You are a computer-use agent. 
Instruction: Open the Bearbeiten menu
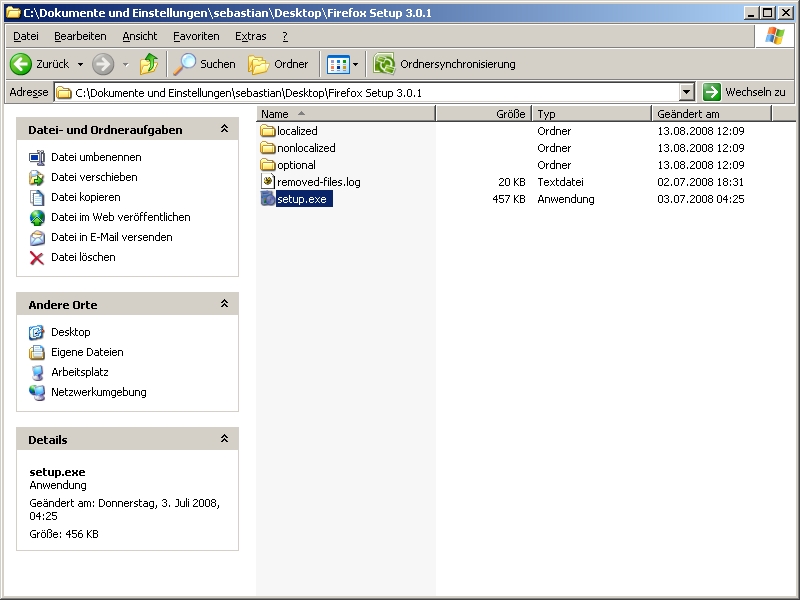pos(80,36)
